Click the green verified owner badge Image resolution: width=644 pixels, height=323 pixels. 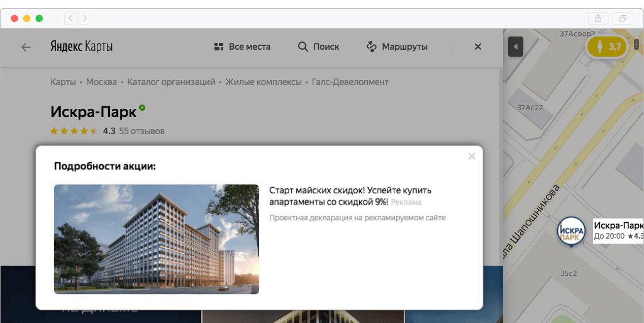(x=142, y=108)
